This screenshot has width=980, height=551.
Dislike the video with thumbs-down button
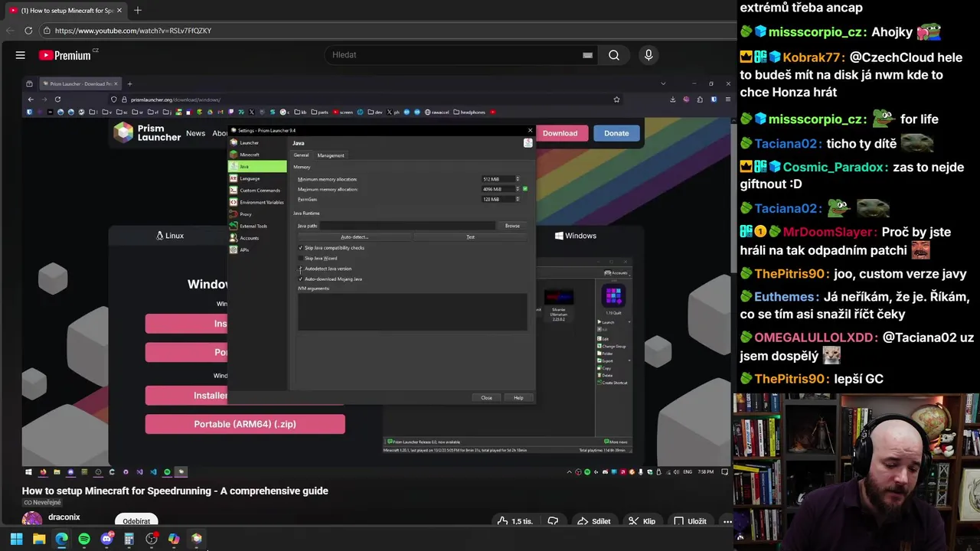553,521
